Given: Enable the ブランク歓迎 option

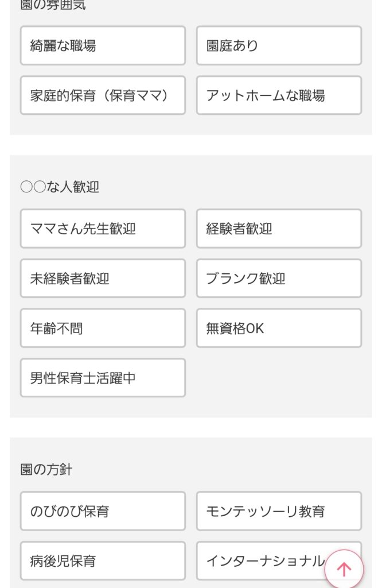Looking at the screenshot, I should (279, 278).
